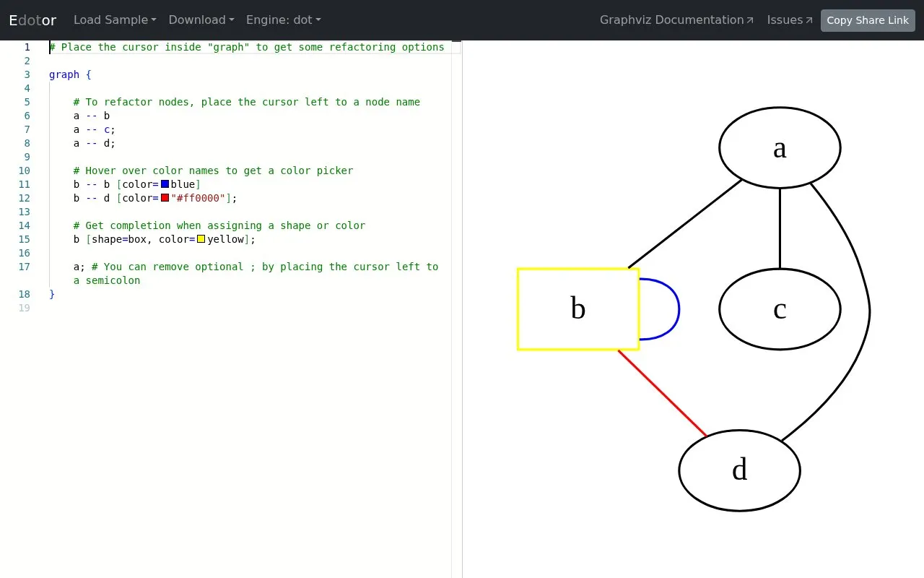
Task: Select node a in the graph preview
Action: click(780, 147)
